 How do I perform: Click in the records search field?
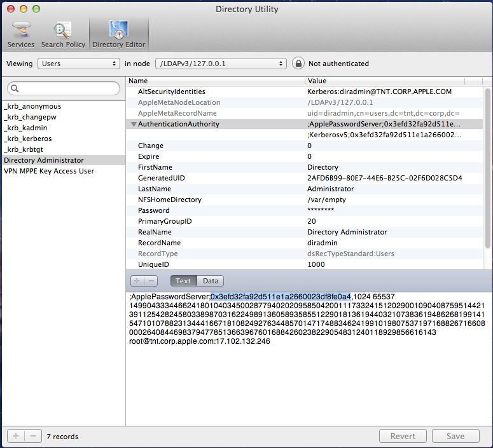click(x=64, y=88)
